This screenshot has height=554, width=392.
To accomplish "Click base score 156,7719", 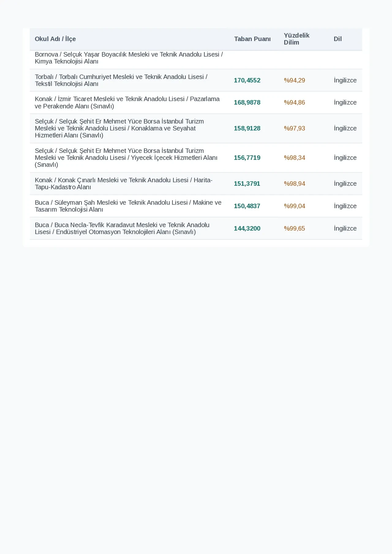I will [x=247, y=158].
